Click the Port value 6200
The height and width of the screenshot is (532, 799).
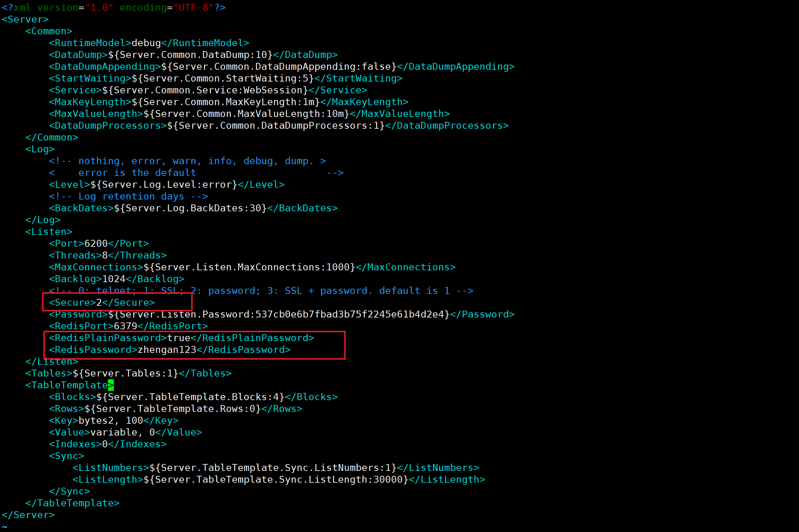(x=96, y=244)
